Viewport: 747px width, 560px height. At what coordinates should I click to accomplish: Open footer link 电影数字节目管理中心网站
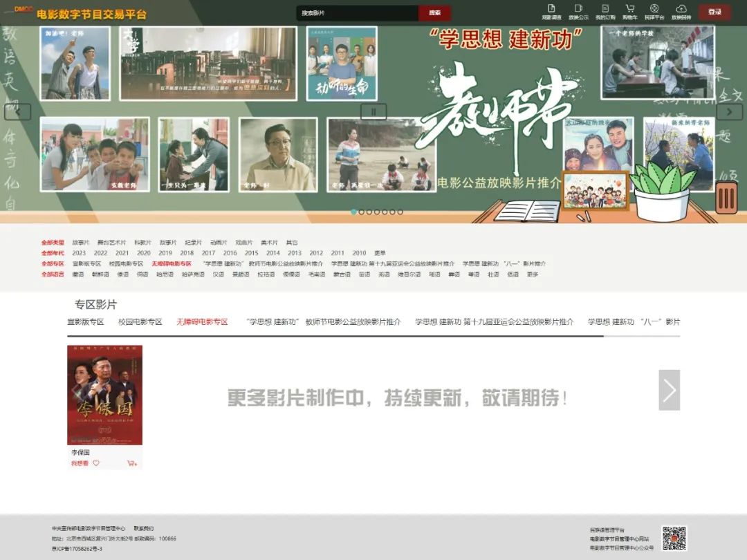[x=619, y=539]
